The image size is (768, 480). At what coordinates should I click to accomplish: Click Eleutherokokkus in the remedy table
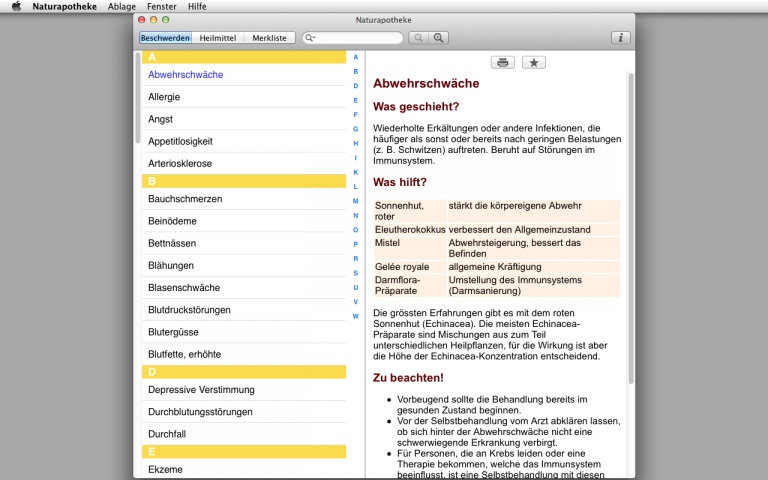click(x=410, y=230)
